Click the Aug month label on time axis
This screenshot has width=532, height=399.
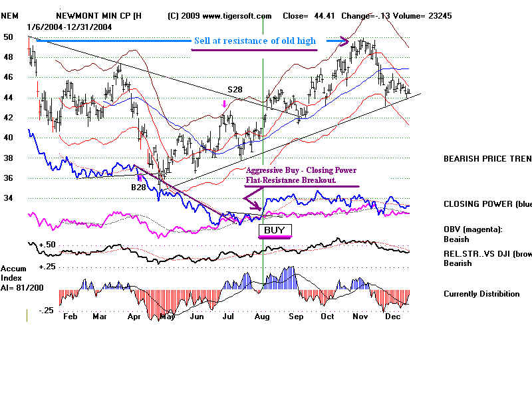(x=264, y=317)
